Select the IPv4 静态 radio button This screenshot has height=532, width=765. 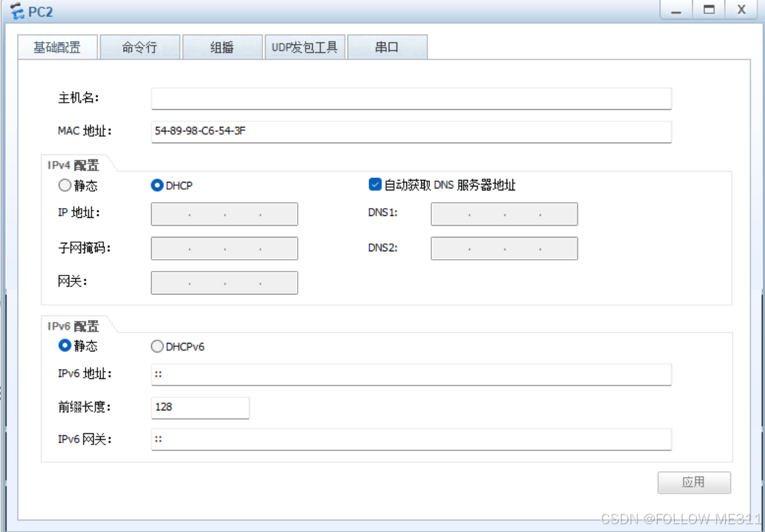pyautogui.click(x=64, y=185)
